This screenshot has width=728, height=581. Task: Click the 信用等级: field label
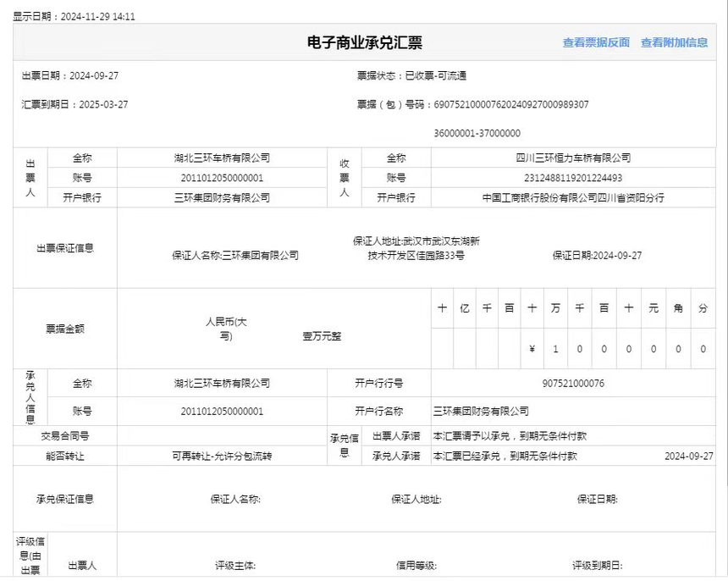[x=416, y=566]
